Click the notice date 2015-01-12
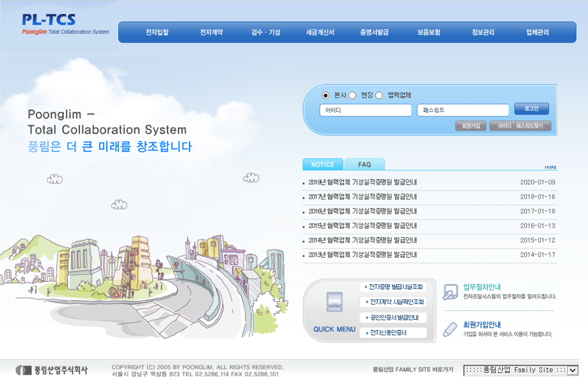The image size is (588, 388). point(538,240)
